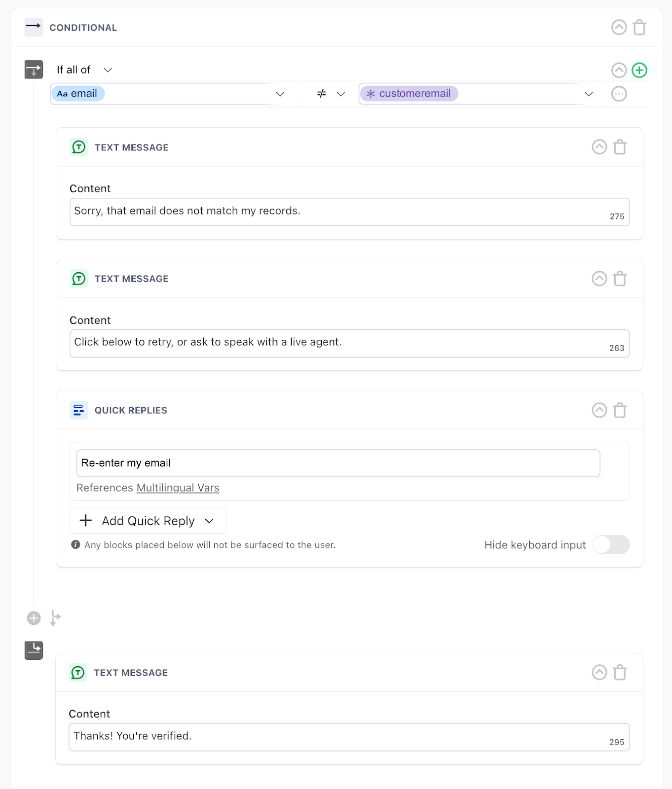Delete the Conditional block
The width and height of the screenshot is (672, 789).
[639, 27]
